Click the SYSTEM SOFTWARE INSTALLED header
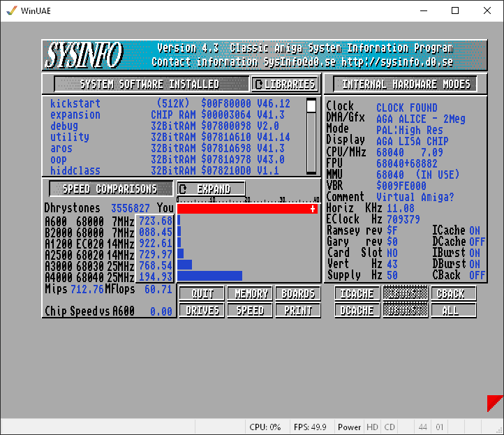504x435 pixels. coord(151,84)
